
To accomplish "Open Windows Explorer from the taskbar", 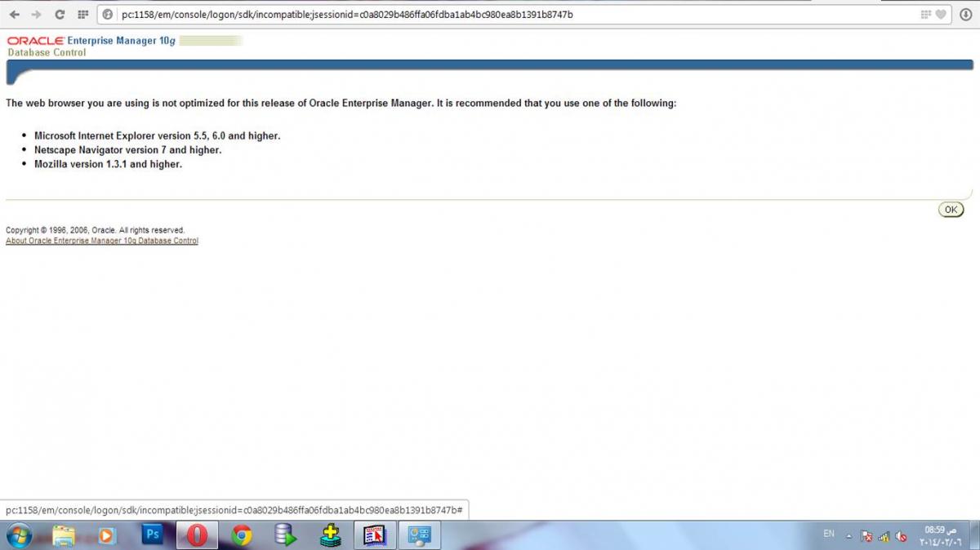I will point(64,535).
